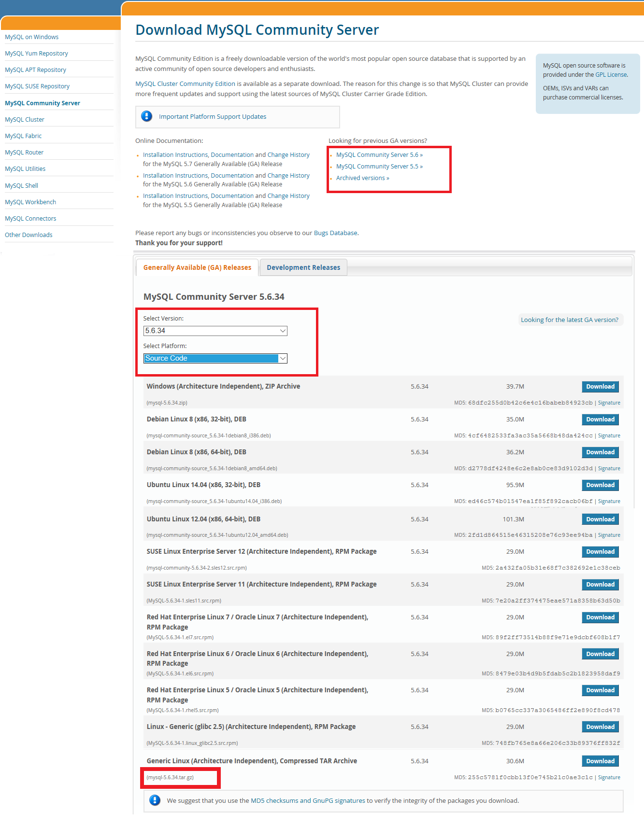Click Looking for the latest GA version?
Image resolution: width=644 pixels, height=840 pixels.
[570, 320]
